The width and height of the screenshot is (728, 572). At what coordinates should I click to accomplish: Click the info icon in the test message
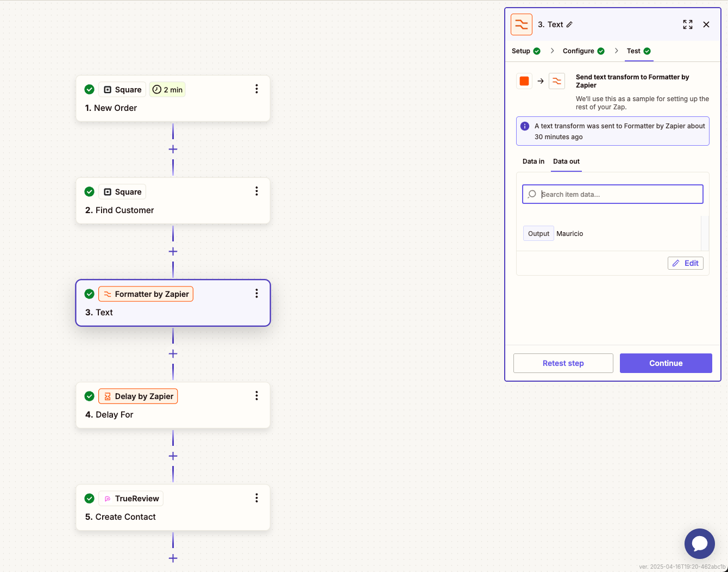point(525,126)
